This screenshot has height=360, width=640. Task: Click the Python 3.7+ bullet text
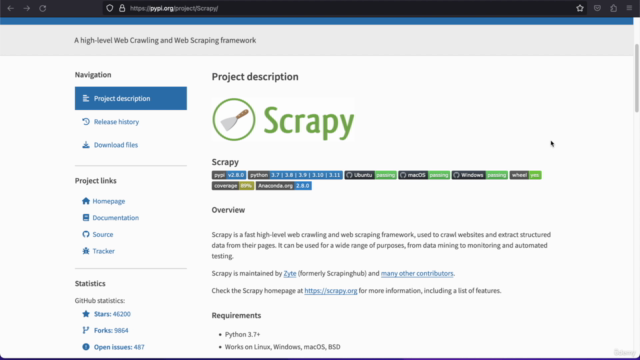point(242,334)
